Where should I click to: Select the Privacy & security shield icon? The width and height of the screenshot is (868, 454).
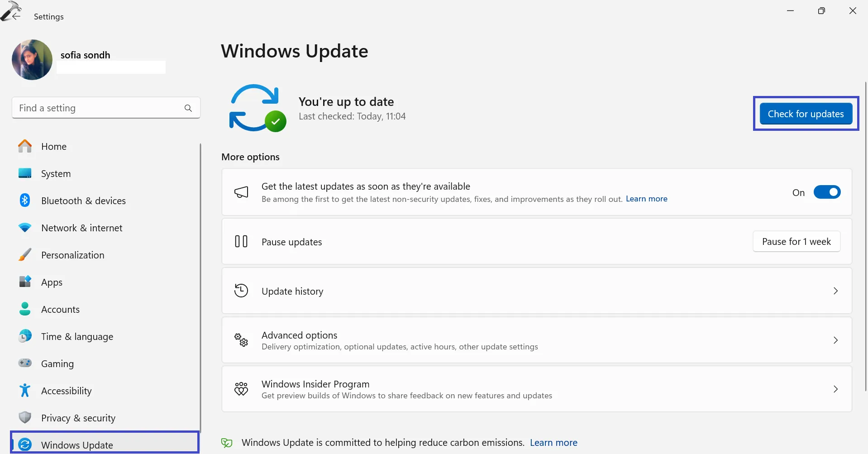24,417
